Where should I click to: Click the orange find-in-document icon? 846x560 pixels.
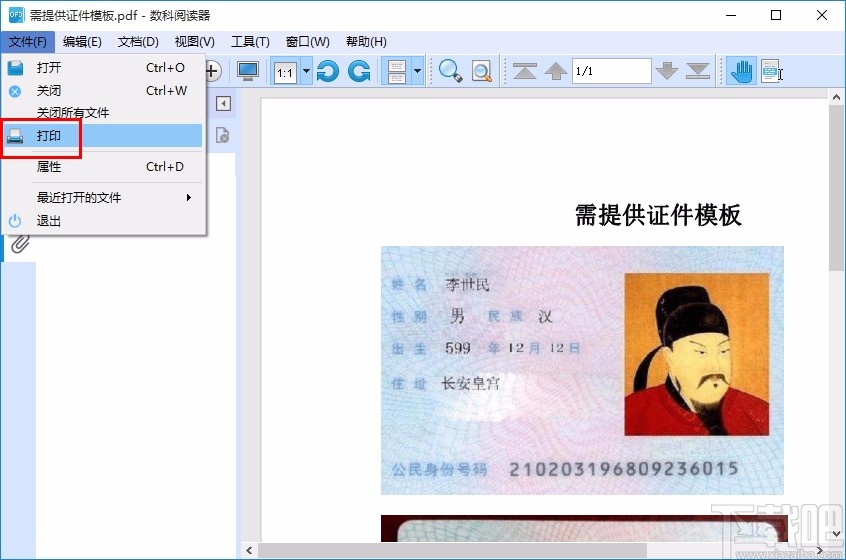coord(482,71)
